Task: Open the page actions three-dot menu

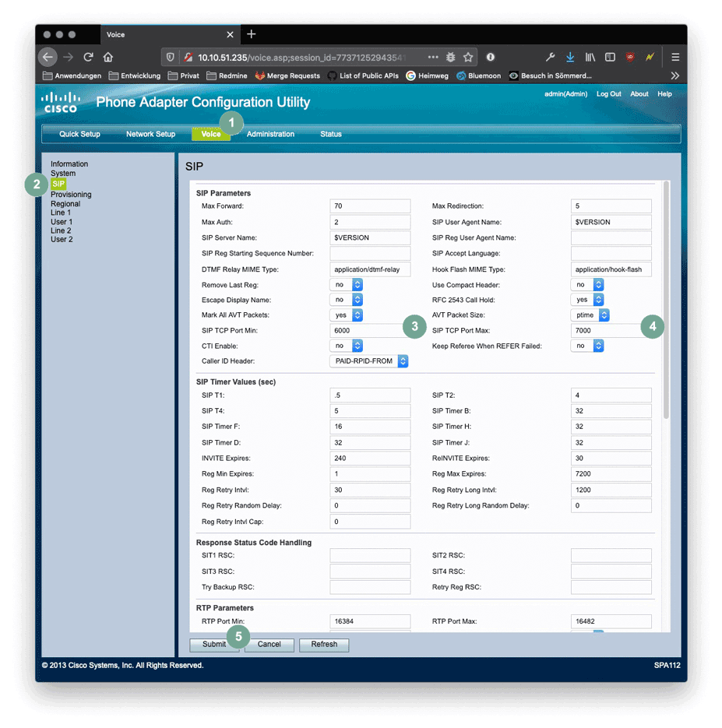Action: [x=433, y=57]
